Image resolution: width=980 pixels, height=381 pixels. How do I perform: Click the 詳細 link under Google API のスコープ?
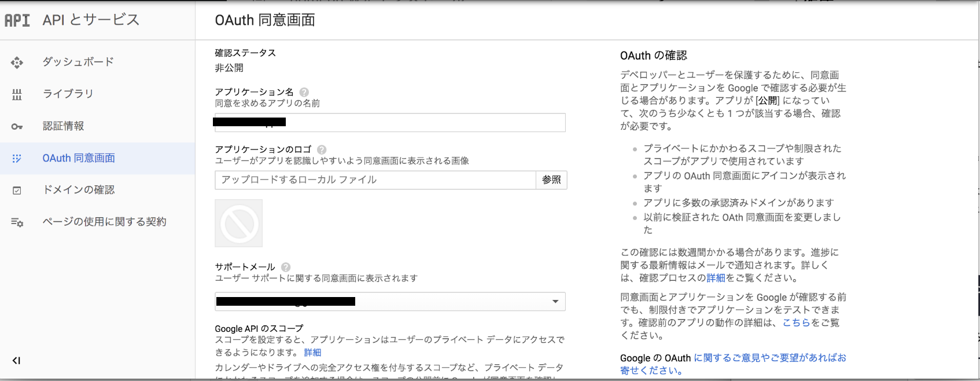[312, 353]
